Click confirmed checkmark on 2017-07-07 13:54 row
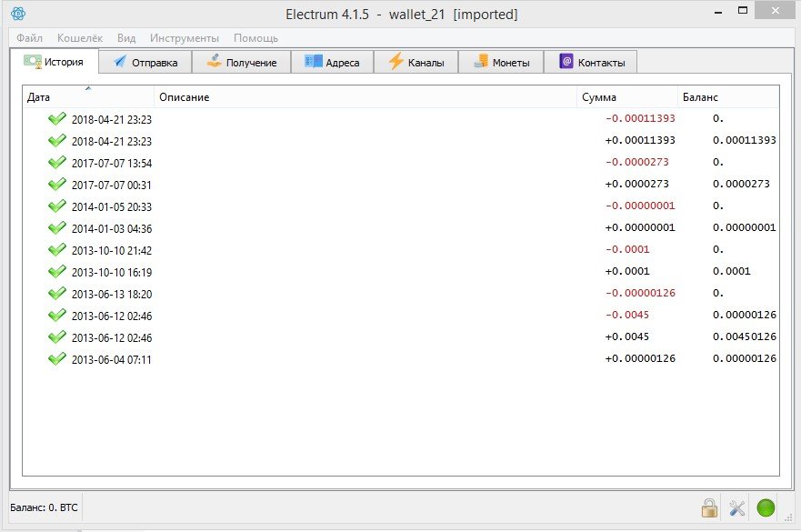The image size is (801, 532). 56,163
